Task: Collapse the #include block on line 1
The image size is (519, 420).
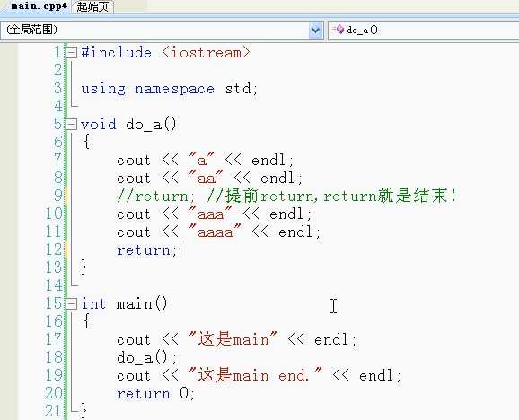Action: [x=71, y=52]
